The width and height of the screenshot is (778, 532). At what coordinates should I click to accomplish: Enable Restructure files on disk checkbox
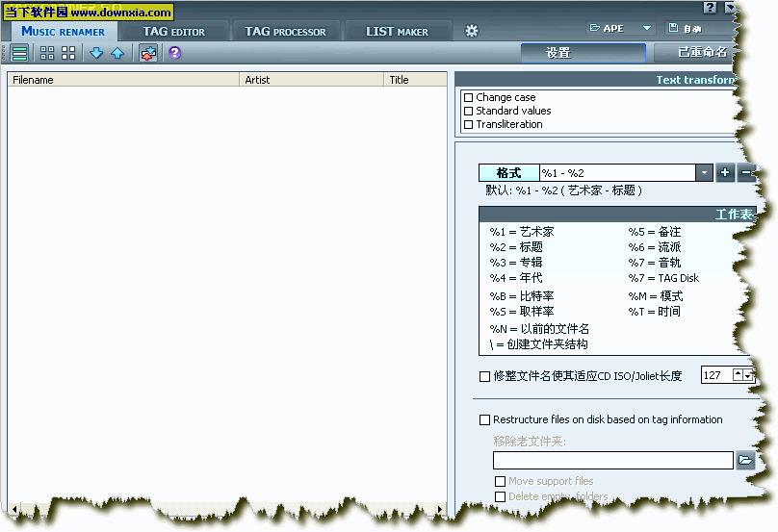point(485,419)
